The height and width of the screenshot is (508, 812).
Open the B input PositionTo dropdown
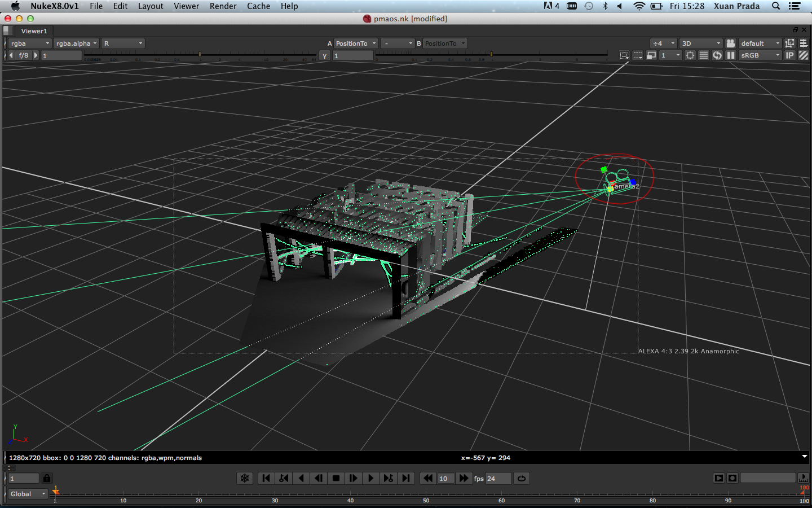click(445, 43)
